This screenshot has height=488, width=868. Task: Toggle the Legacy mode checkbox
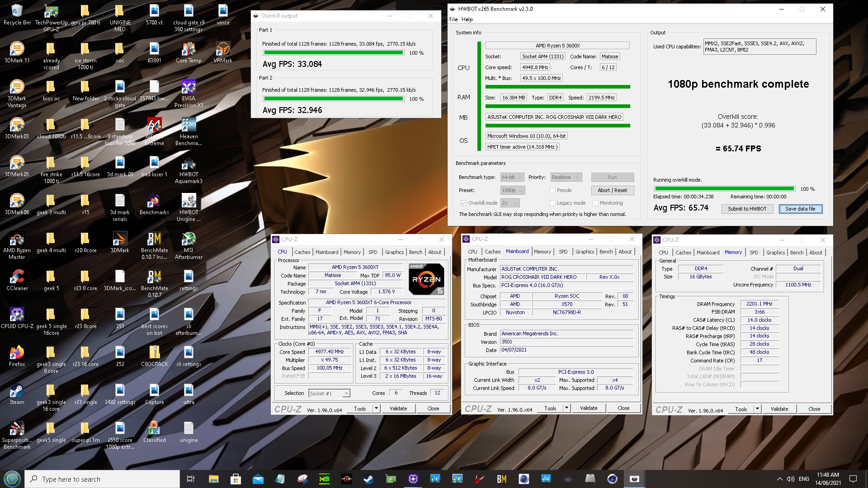click(552, 203)
